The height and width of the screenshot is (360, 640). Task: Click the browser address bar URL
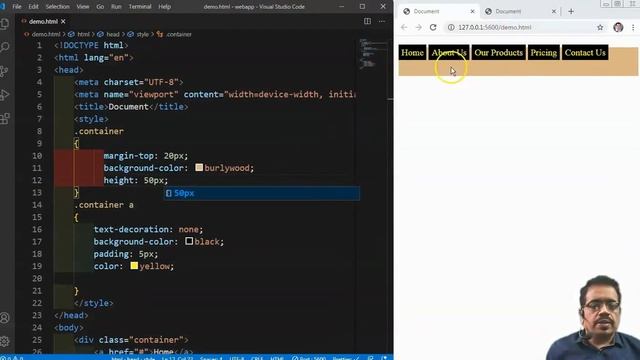click(495, 27)
